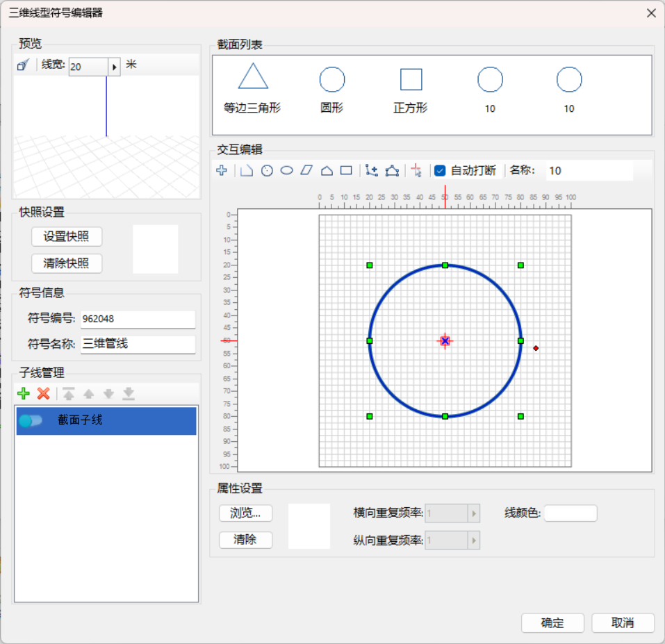The image size is (665, 644).
Task: Delete sub-line with the red X icon
Action: point(43,394)
